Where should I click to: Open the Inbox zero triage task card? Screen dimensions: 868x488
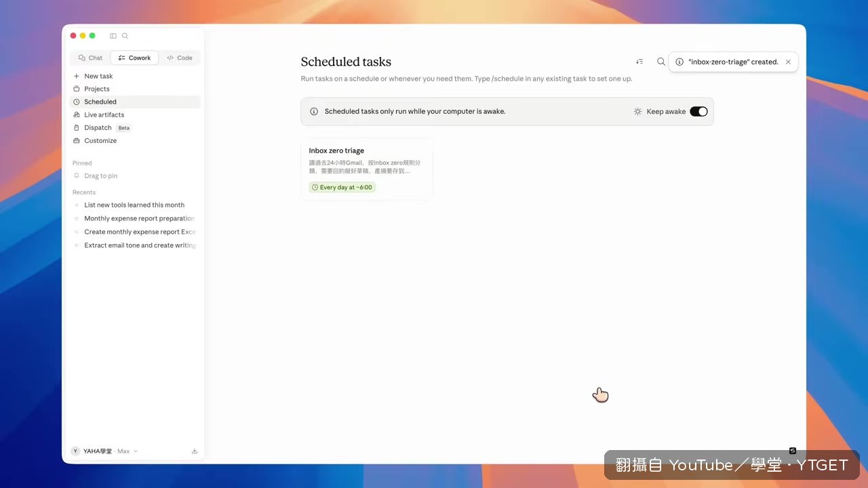click(x=367, y=169)
